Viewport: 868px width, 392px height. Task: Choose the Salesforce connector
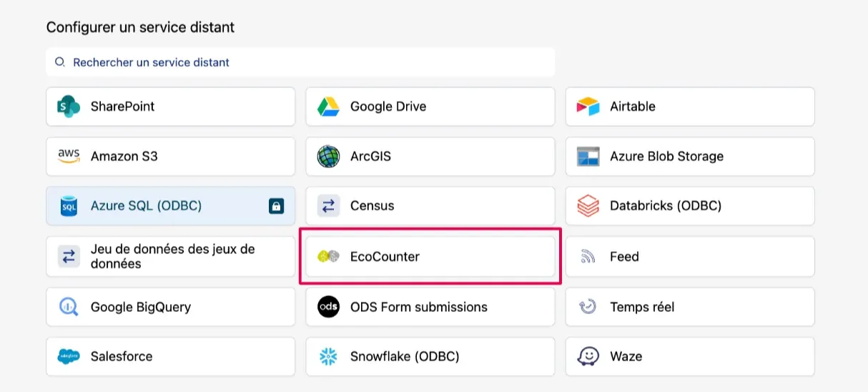(171, 356)
